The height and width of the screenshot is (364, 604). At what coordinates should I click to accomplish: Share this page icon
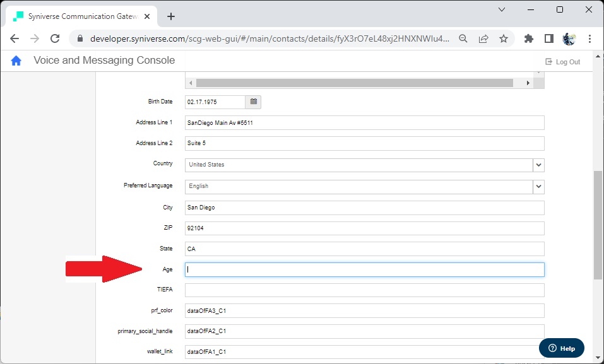pos(483,38)
